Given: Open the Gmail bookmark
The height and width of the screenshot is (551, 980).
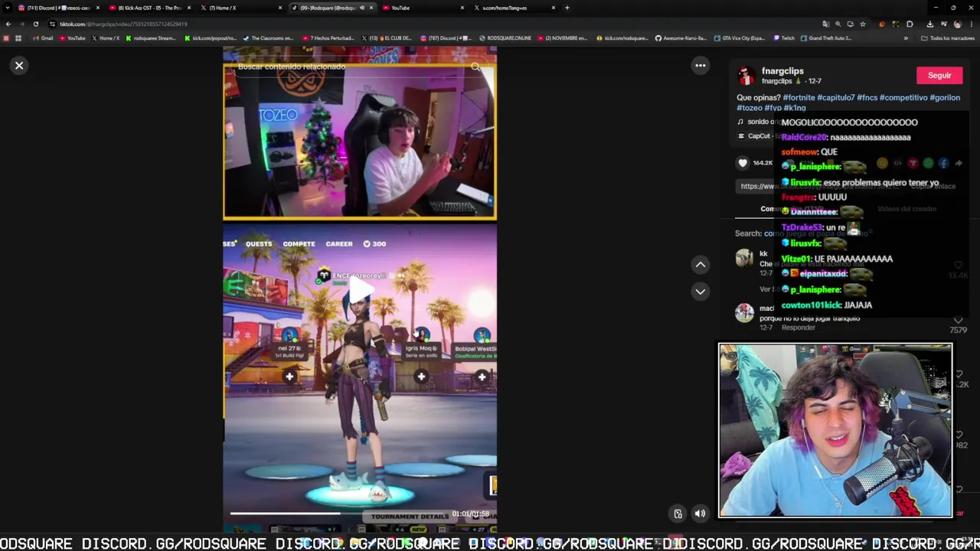Looking at the screenshot, I should click(x=43, y=38).
